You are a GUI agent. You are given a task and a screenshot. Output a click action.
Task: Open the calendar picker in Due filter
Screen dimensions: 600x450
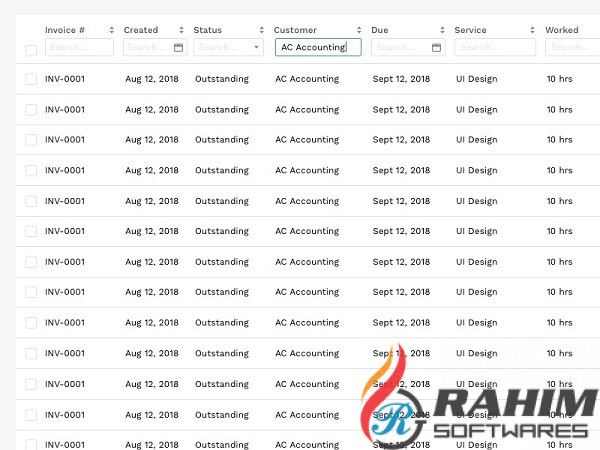(x=436, y=47)
